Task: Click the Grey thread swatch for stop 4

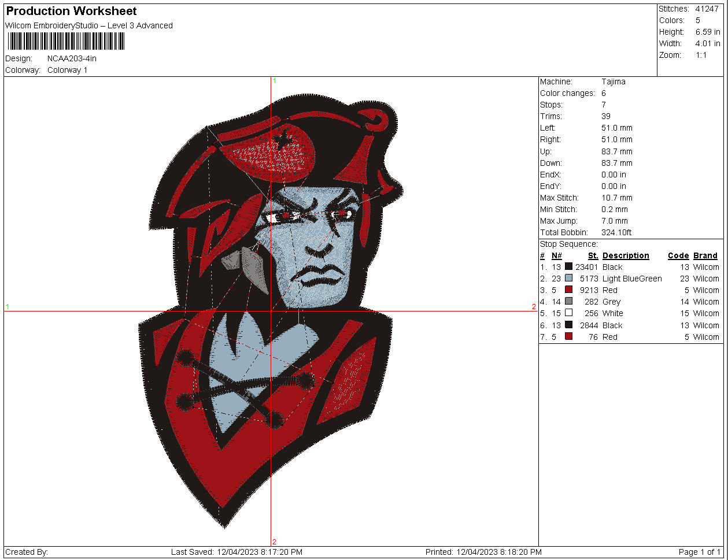Action: click(x=568, y=302)
